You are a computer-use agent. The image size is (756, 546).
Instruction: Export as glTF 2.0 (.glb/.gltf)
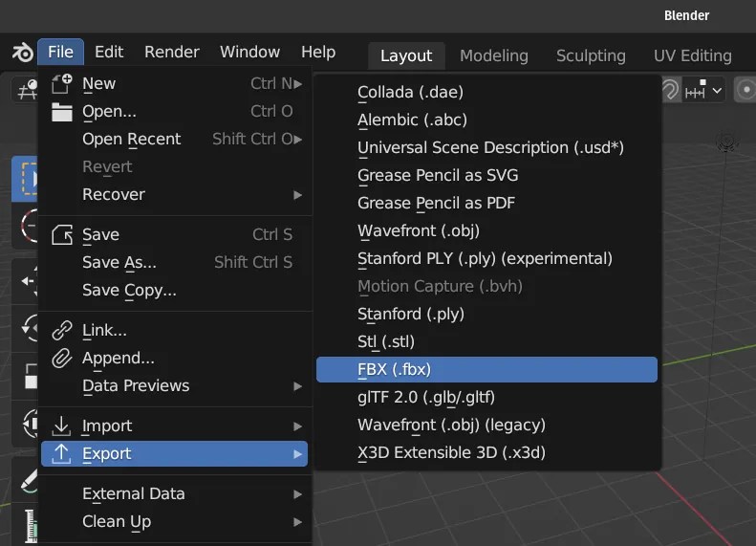pos(487,398)
